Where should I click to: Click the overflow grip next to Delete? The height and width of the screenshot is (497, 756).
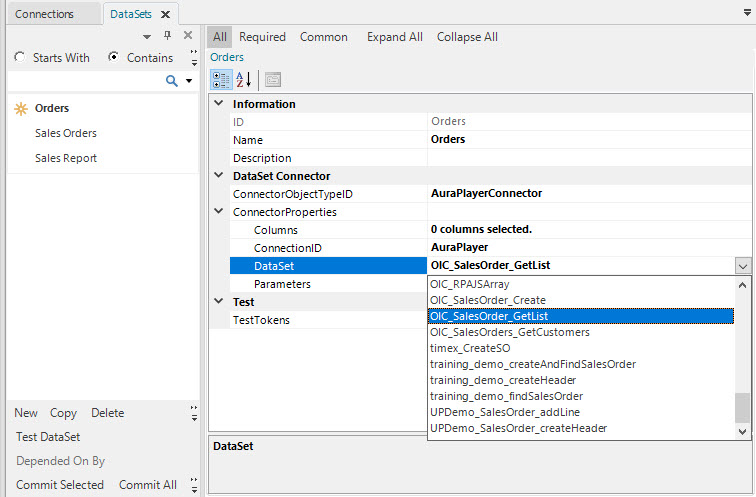pyautogui.click(x=194, y=413)
